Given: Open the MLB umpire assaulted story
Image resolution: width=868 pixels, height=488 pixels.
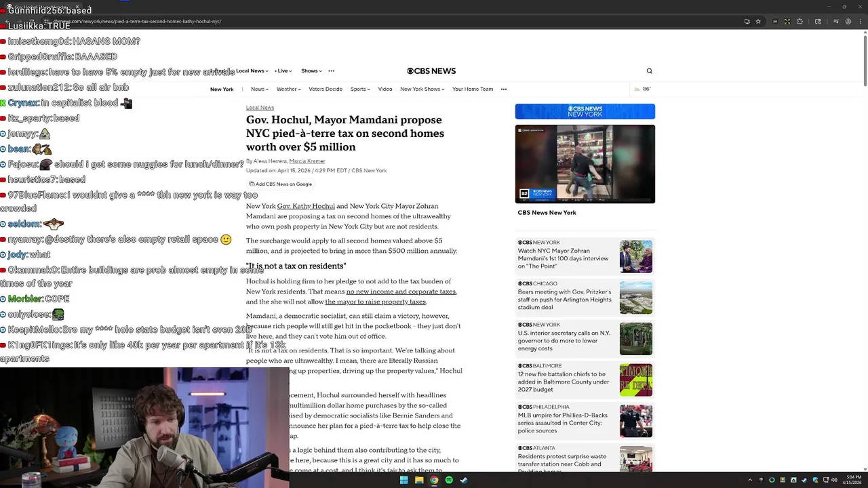Looking at the screenshot, I should pyautogui.click(x=563, y=423).
